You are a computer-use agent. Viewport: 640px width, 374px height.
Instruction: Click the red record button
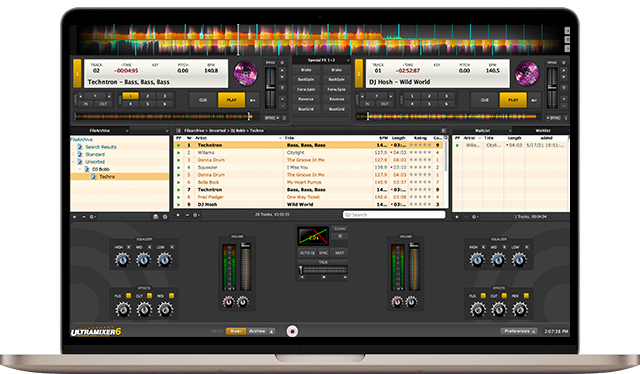pyautogui.click(x=292, y=331)
